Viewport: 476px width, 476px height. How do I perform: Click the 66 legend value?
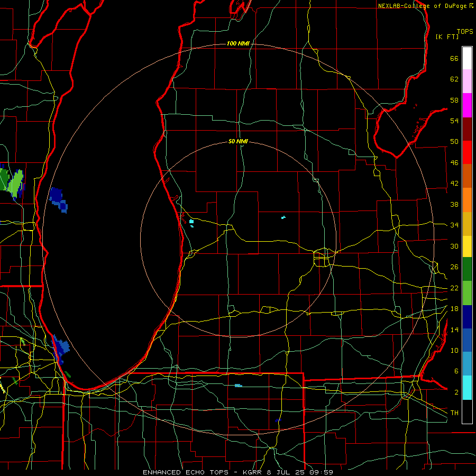coord(454,58)
